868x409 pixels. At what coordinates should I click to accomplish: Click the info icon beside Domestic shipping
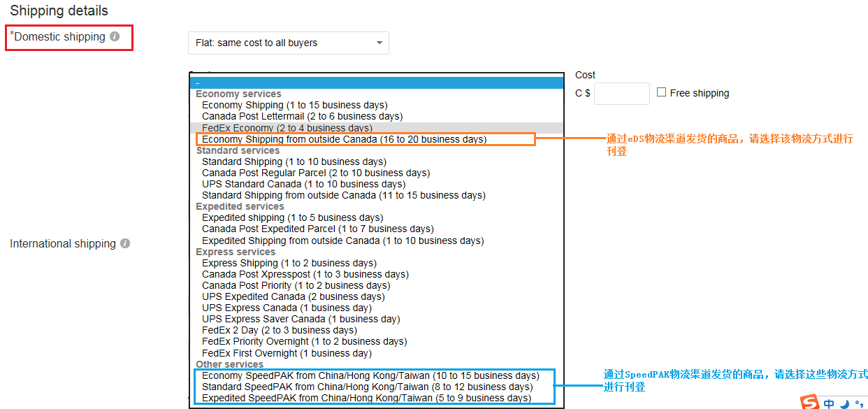pyautogui.click(x=115, y=36)
